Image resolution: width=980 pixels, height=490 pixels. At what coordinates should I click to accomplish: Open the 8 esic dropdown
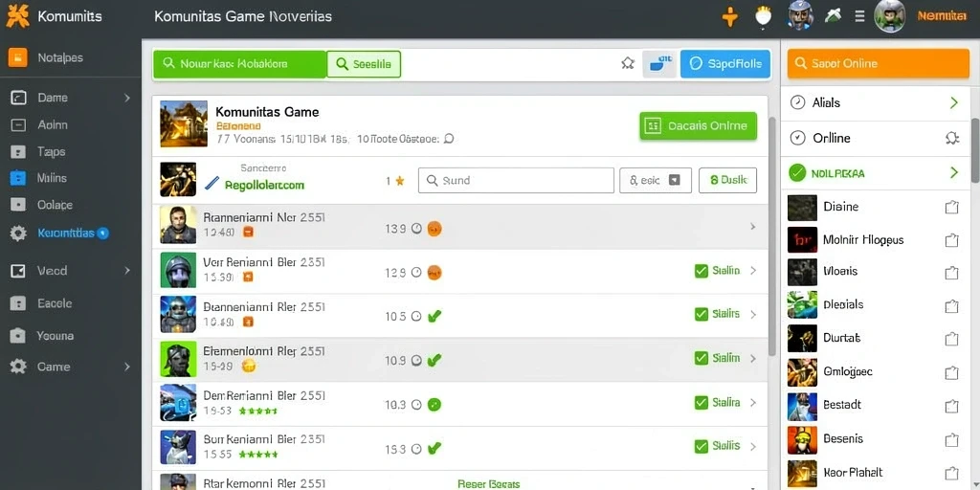pyautogui.click(x=655, y=180)
